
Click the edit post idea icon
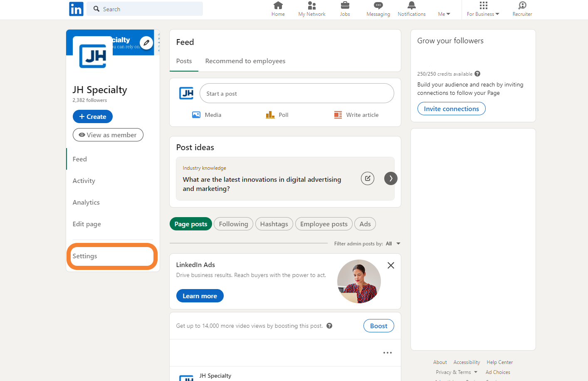tap(368, 178)
